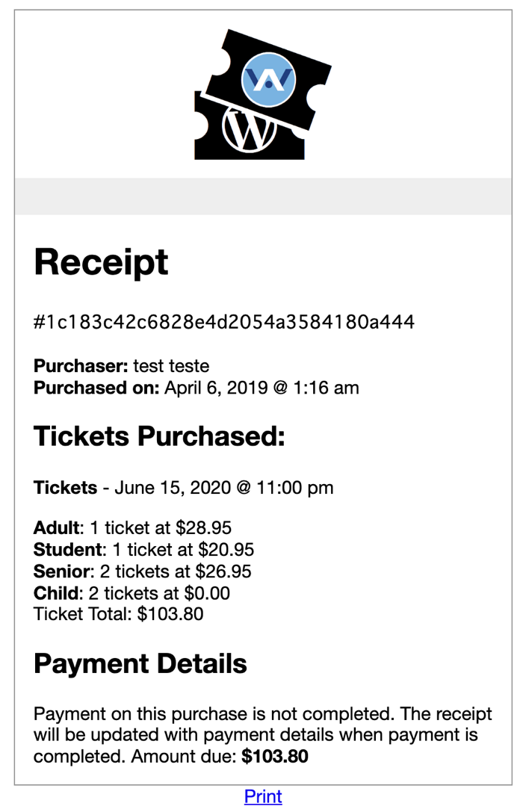Screen dimensions: 523x812
Task: Click the Child tickets line at $0.00
Action: click(x=132, y=593)
